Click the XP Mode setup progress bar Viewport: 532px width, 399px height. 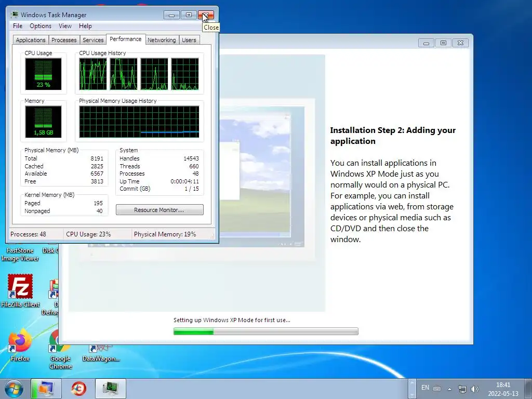pos(265,331)
